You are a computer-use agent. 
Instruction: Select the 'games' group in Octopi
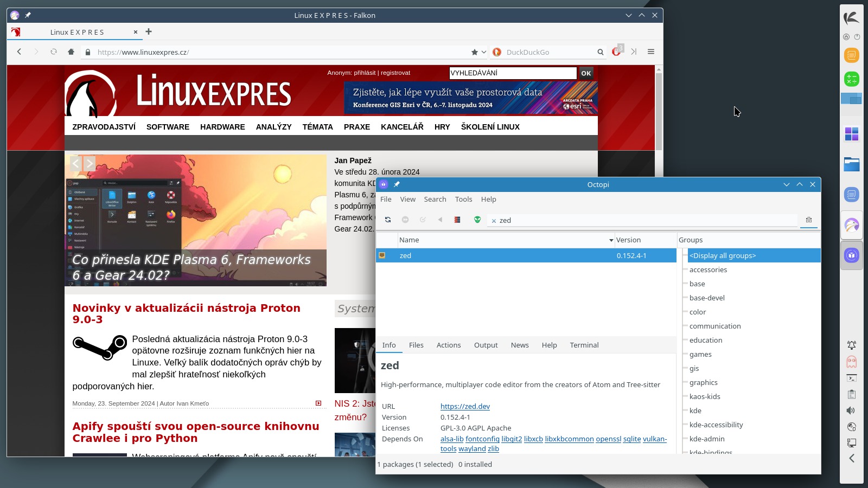[700, 354]
